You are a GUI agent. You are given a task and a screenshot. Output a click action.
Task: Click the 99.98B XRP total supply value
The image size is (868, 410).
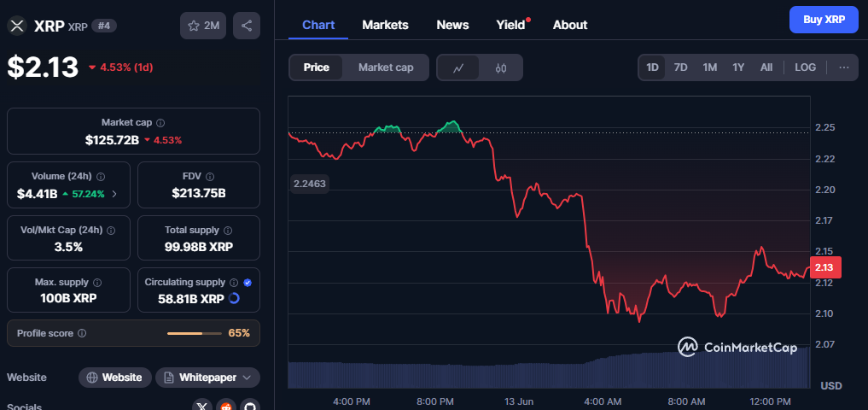click(x=199, y=247)
